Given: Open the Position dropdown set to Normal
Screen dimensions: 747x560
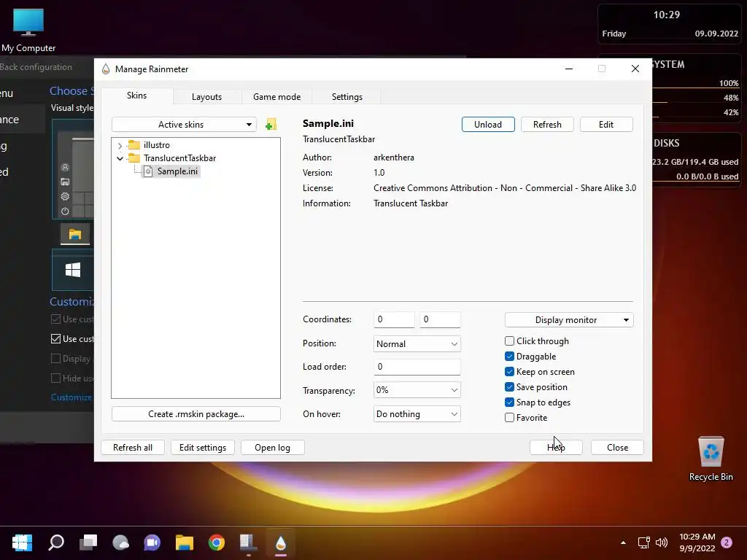Looking at the screenshot, I should (x=417, y=344).
